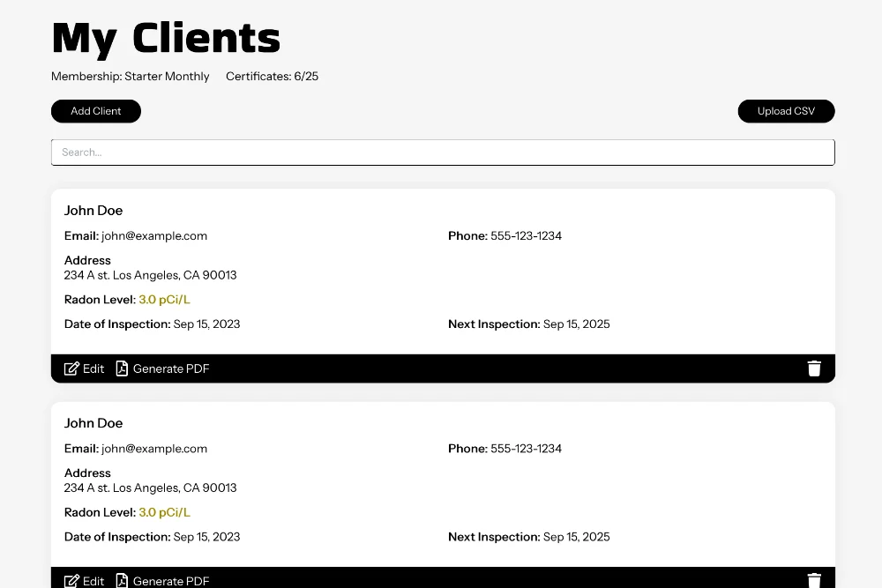This screenshot has height=588, width=882.
Task: Click the first card's email john@example.com
Action: (x=154, y=235)
